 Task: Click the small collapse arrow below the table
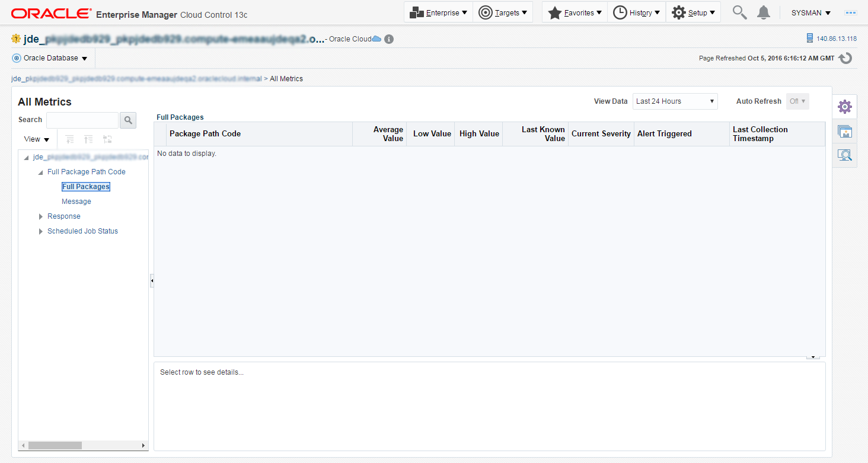[813, 357]
